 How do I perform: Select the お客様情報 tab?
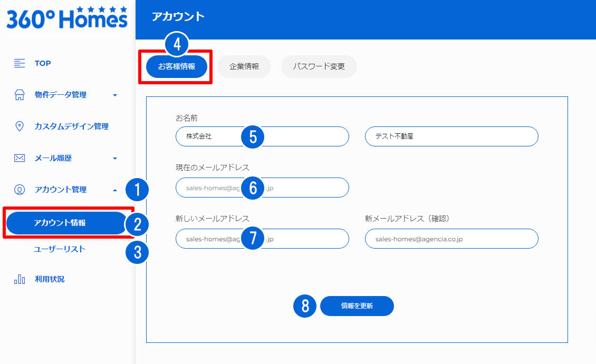coord(177,67)
